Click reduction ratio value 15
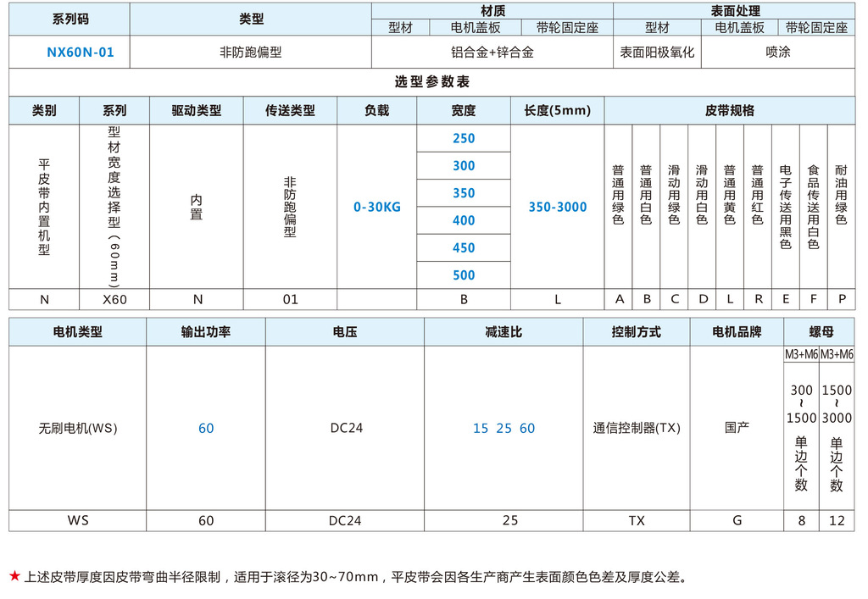Image resolution: width=868 pixels, height=599 pixels. 481,428
